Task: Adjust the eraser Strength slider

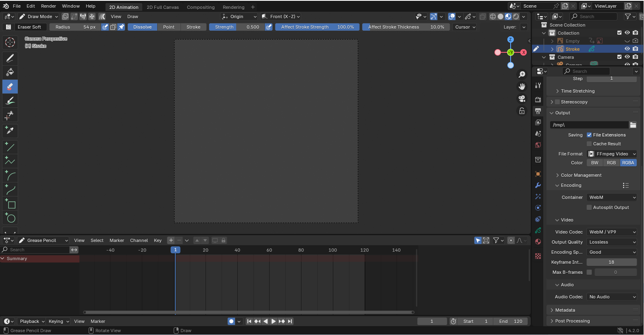Action: (237, 27)
